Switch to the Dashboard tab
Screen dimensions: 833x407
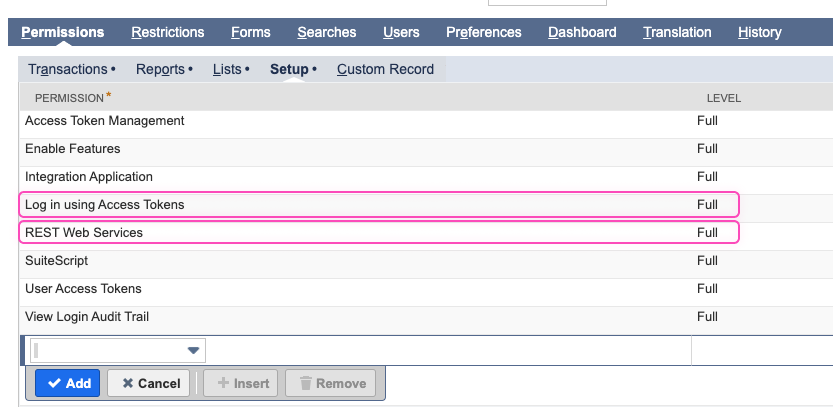pyautogui.click(x=582, y=32)
